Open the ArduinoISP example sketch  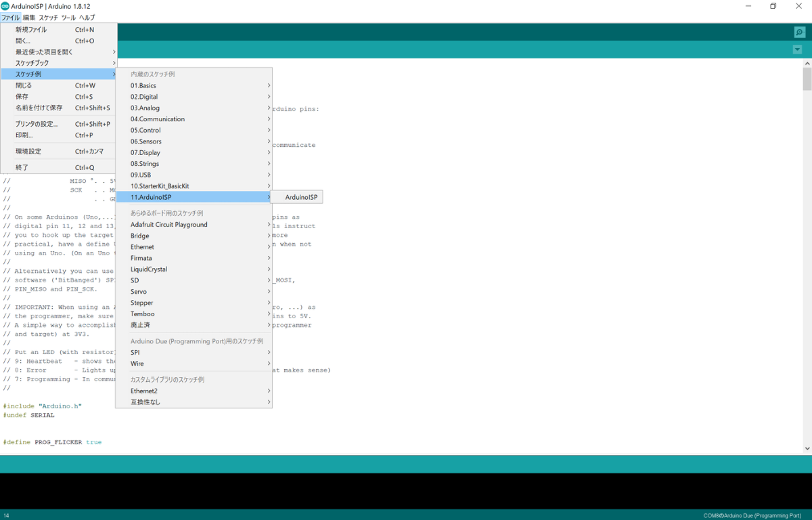tap(298, 197)
